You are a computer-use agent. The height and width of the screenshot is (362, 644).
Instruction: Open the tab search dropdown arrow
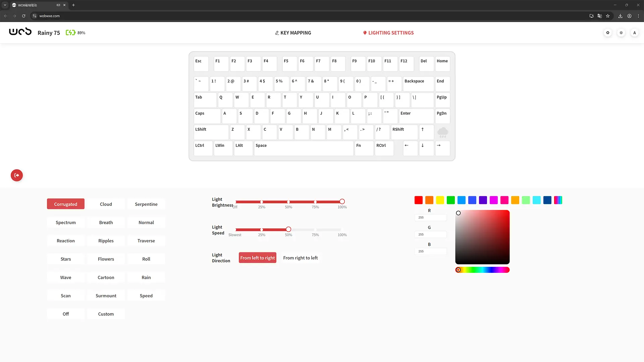pos(5,5)
